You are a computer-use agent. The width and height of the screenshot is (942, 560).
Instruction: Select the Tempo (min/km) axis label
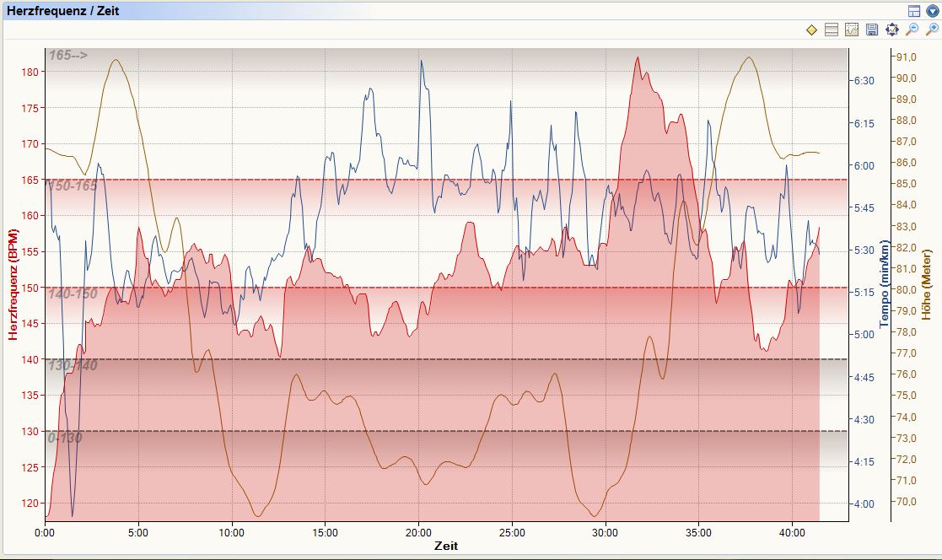[x=885, y=284]
